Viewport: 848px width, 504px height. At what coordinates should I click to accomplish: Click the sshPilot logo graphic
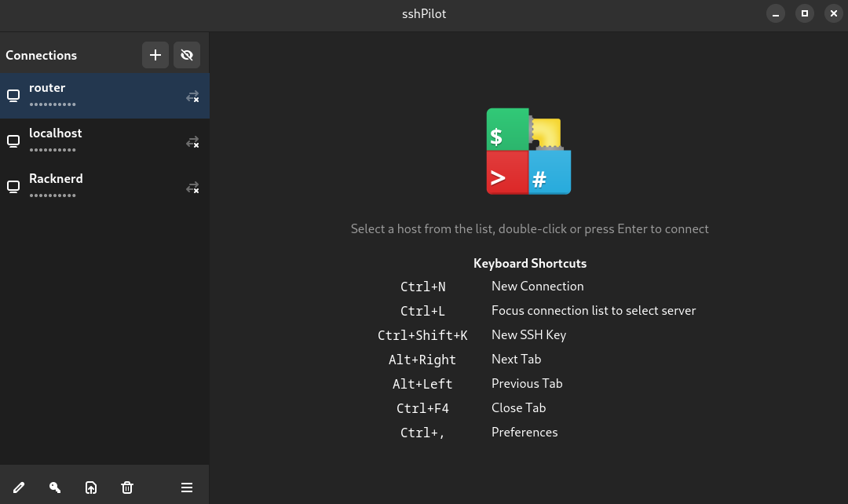tap(528, 152)
